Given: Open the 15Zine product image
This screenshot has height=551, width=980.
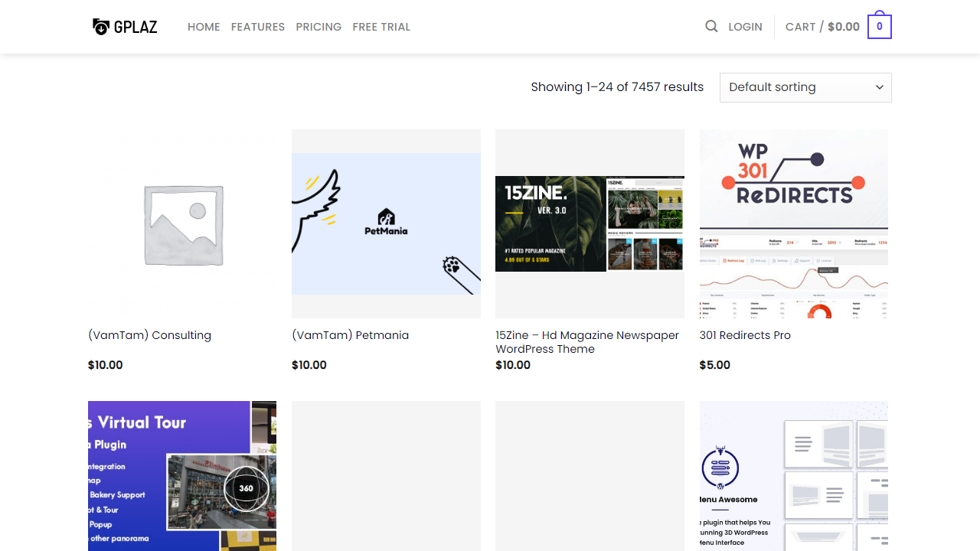Looking at the screenshot, I should click(590, 223).
